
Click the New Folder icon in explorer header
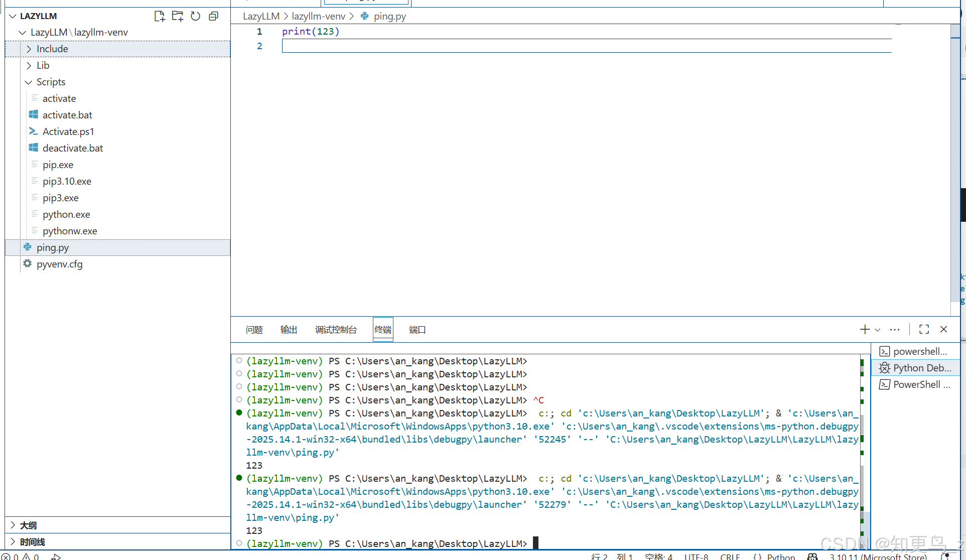point(178,16)
